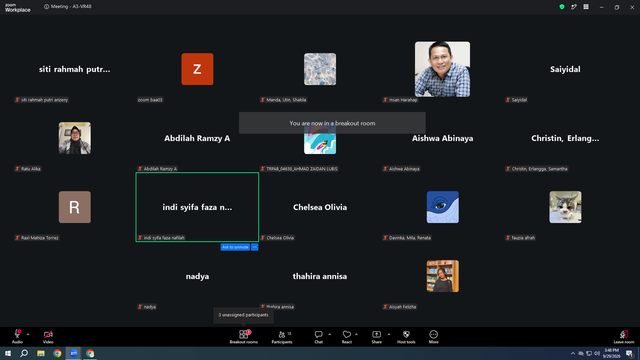Viewport: 640px width, 360px height.
Task: Open the Chat panel
Action: point(318,336)
